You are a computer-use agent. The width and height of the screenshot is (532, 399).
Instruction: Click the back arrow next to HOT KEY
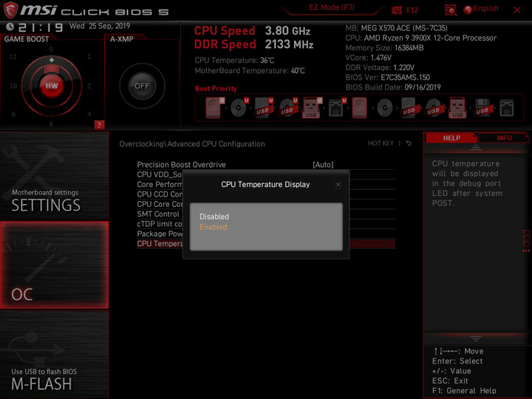pos(409,143)
